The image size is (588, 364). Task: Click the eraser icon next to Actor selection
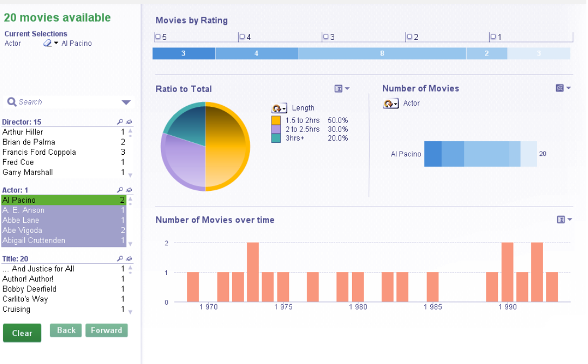pyautogui.click(x=48, y=43)
